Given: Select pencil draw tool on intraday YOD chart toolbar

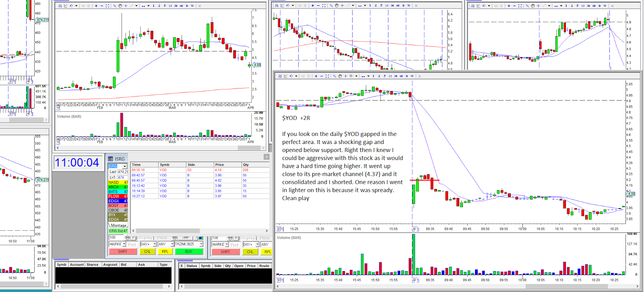Looking at the screenshot, I should coord(334,76).
